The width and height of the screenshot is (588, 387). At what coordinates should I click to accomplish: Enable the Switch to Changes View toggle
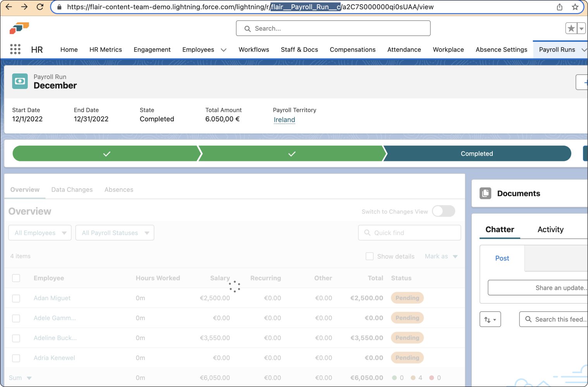[443, 211]
